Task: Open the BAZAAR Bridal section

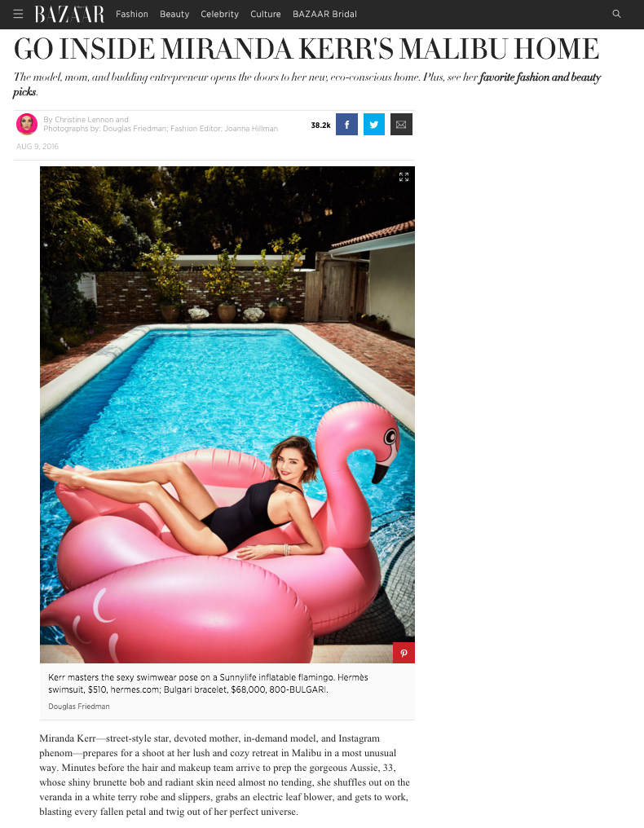Action: [325, 14]
